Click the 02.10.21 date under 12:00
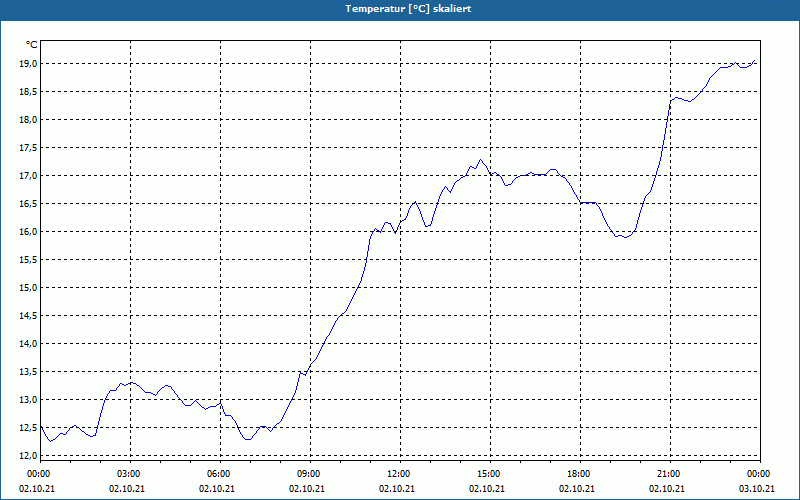This screenshot has width=800, height=500. [396, 489]
